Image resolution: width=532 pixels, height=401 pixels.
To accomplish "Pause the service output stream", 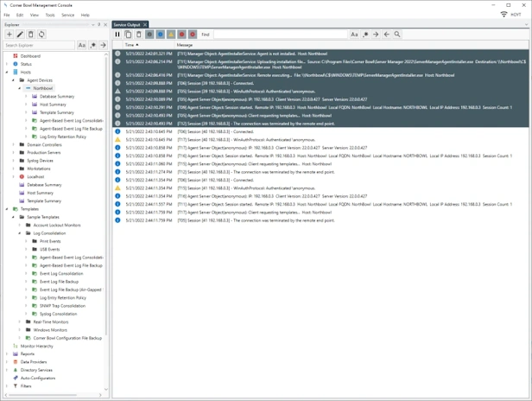I will click(x=117, y=35).
